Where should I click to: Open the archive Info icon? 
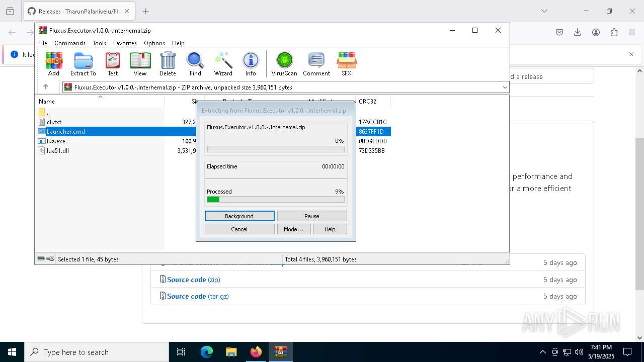251,64
